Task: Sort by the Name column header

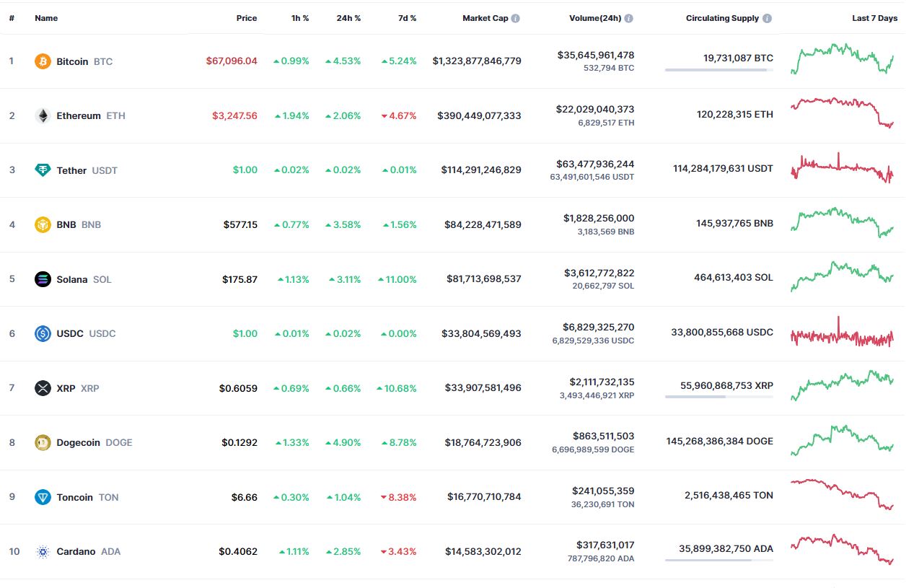Action: pos(46,18)
